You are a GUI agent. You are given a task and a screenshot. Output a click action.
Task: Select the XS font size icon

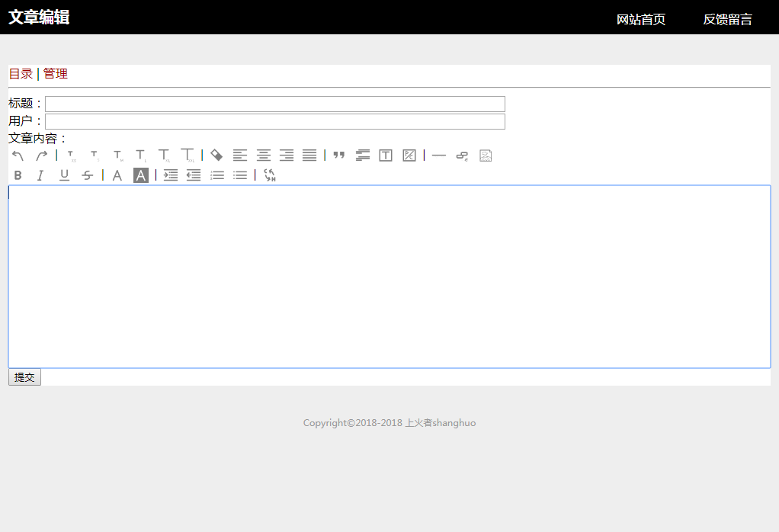coord(72,155)
